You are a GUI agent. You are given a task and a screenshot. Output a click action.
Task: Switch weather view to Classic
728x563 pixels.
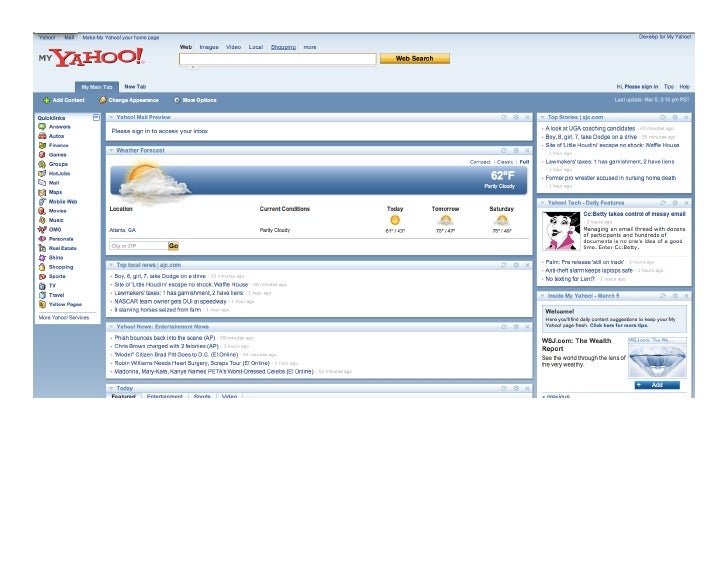(x=505, y=162)
